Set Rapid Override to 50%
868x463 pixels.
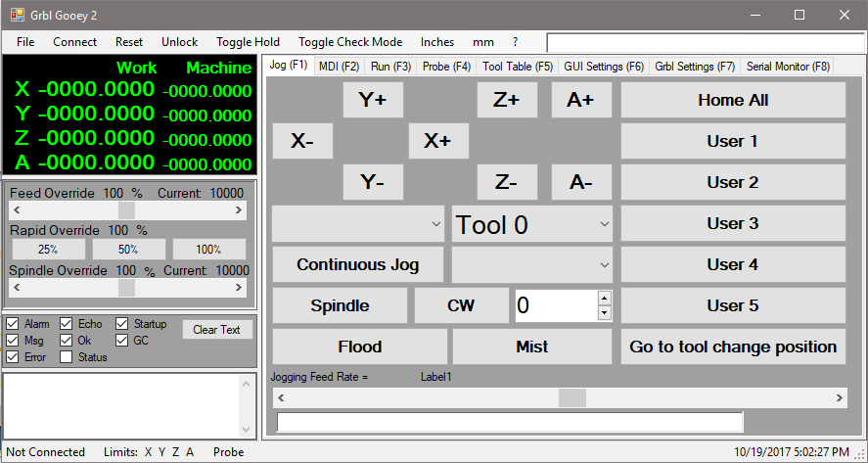click(x=128, y=250)
